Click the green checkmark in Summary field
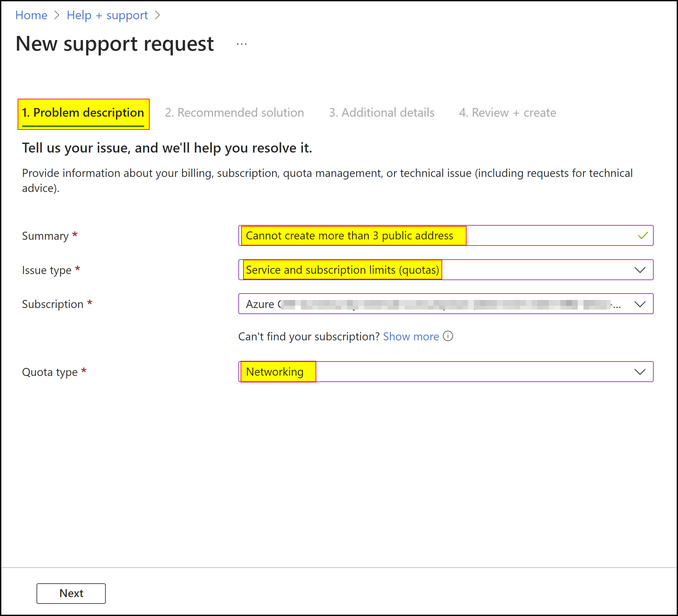 point(642,236)
